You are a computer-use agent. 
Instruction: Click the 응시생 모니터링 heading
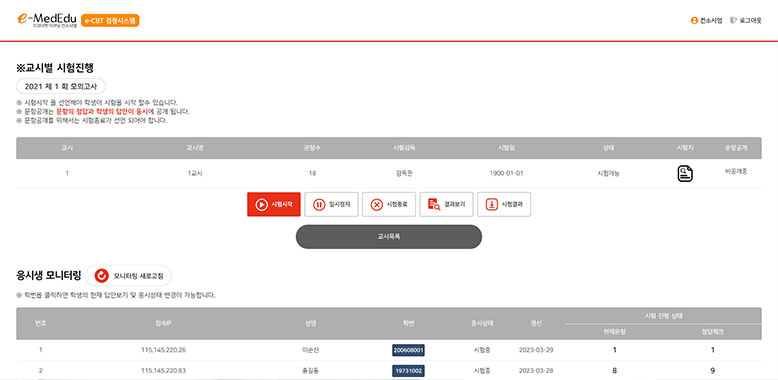48,276
